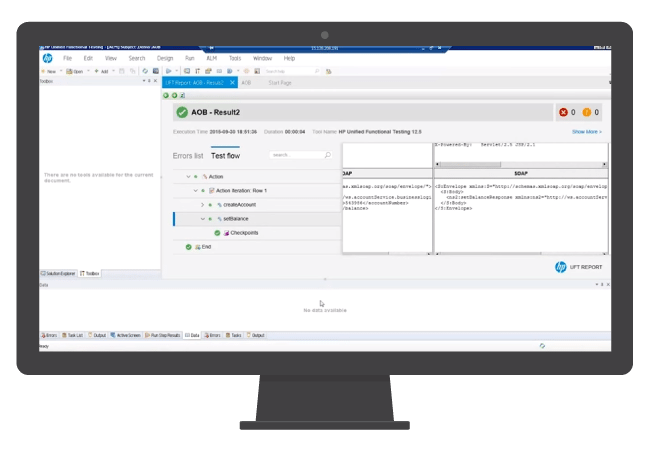Open the View menu
Screen dimensions: 650x450
[x=111, y=58]
